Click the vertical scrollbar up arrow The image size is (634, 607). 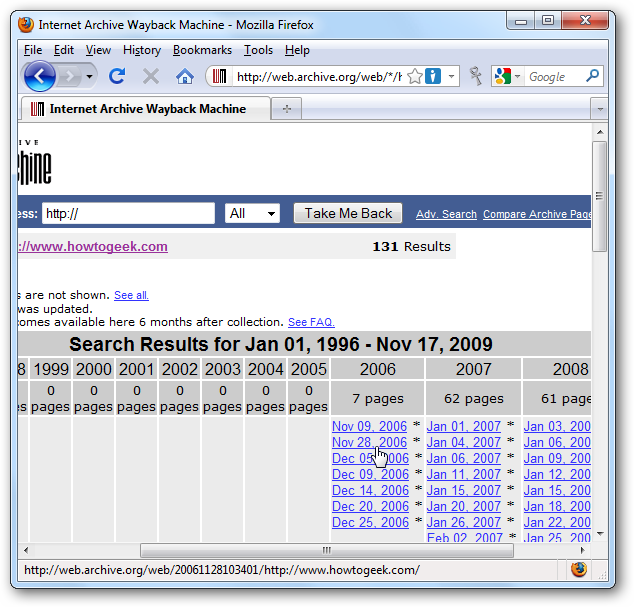click(600, 132)
